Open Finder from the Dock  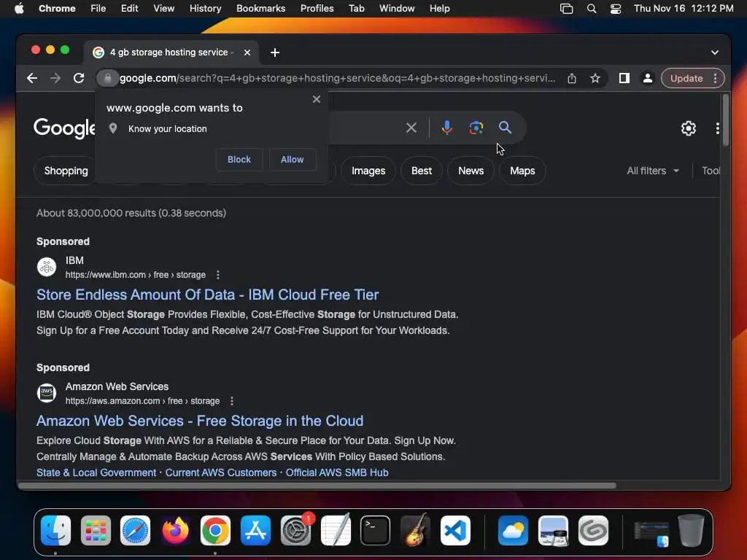click(x=55, y=531)
